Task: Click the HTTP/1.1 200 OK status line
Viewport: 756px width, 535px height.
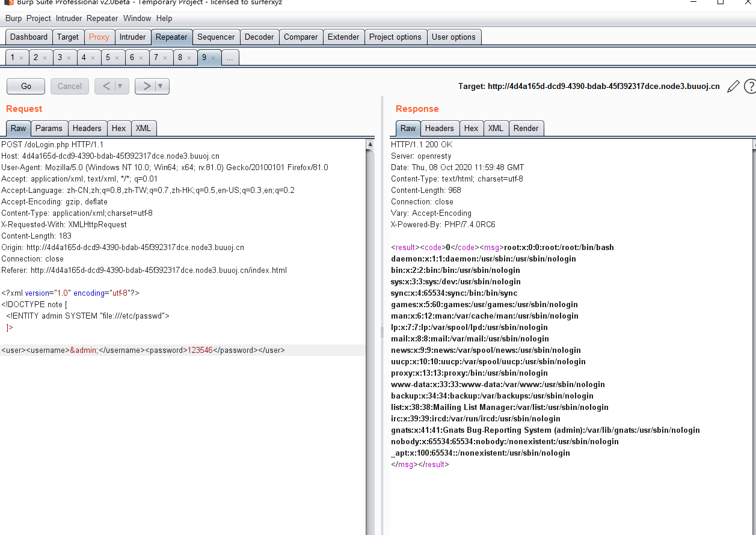Action: (x=422, y=145)
